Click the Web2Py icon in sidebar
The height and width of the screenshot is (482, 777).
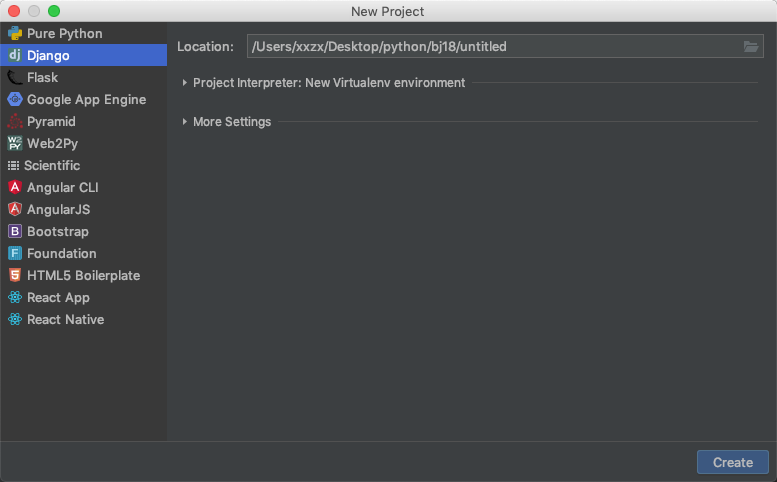[15, 144]
